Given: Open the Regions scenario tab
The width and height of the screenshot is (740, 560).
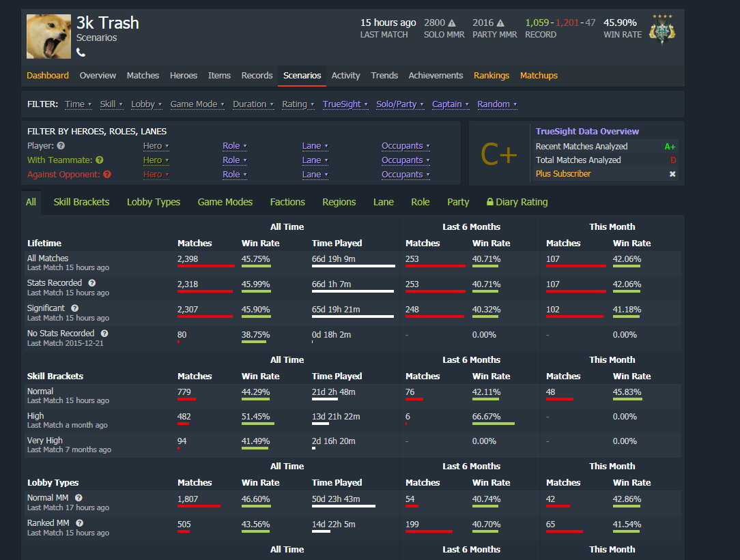Looking at the screenshot, I should 339,202.
